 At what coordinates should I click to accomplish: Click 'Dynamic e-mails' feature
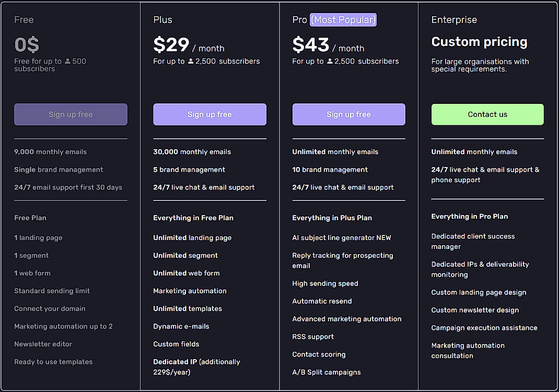pyautogui.click(x=181, y=326)
